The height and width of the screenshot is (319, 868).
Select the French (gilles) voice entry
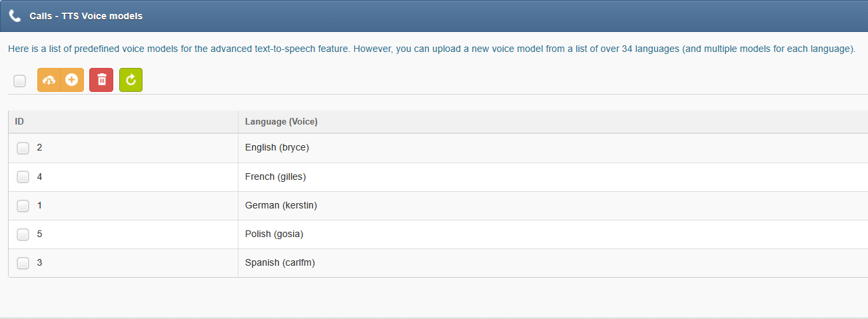(275, 176)
